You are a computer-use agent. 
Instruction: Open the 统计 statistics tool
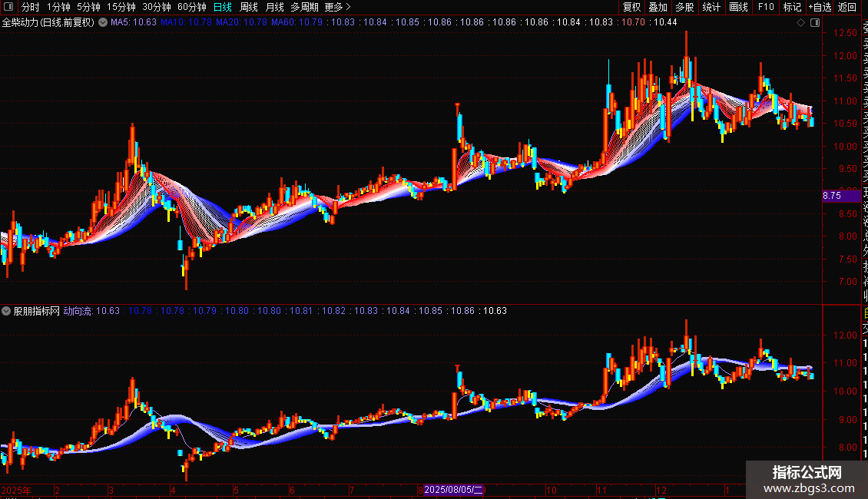pos(711,7)
